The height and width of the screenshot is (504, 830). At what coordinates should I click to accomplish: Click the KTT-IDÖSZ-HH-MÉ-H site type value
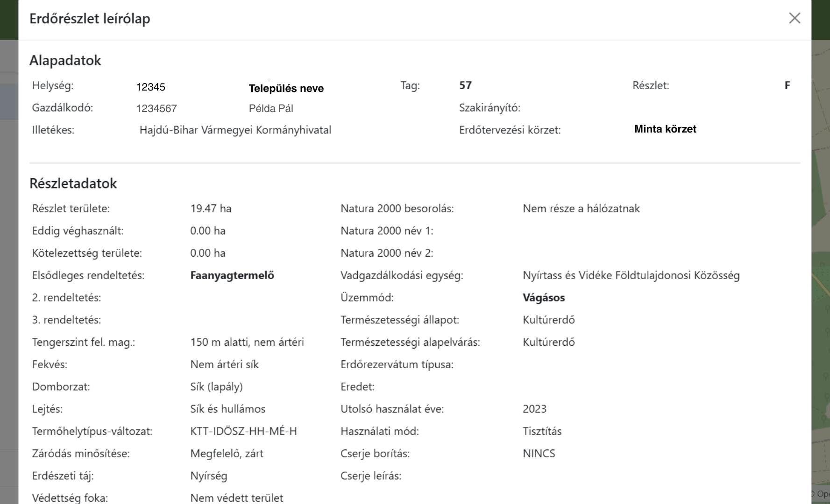point(243,431)
